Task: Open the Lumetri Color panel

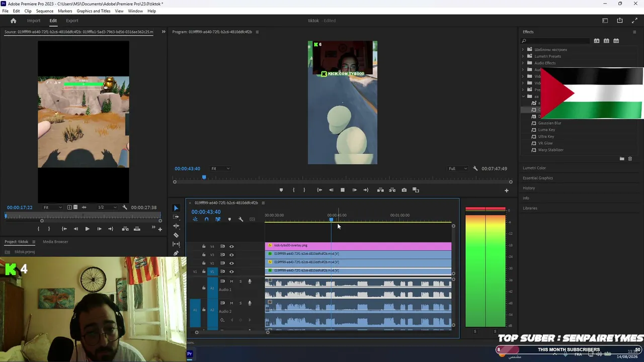Action: pyautogui.click(x=534, y=168)
